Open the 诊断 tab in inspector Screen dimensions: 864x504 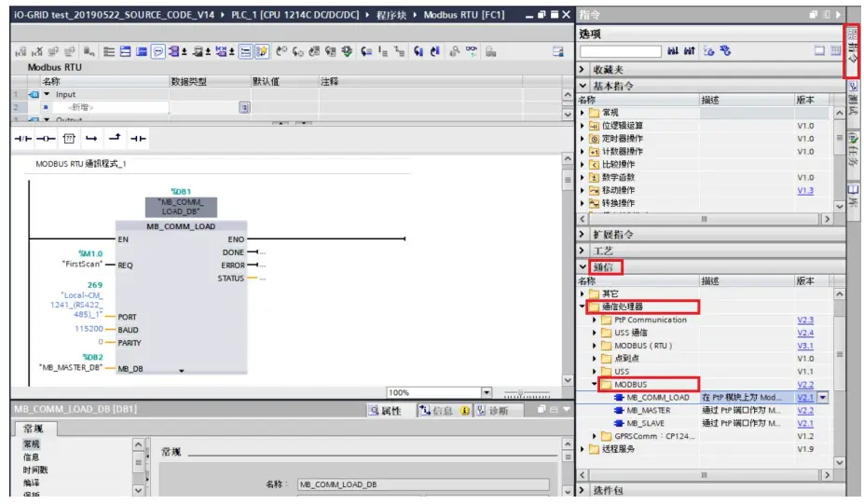493,410
